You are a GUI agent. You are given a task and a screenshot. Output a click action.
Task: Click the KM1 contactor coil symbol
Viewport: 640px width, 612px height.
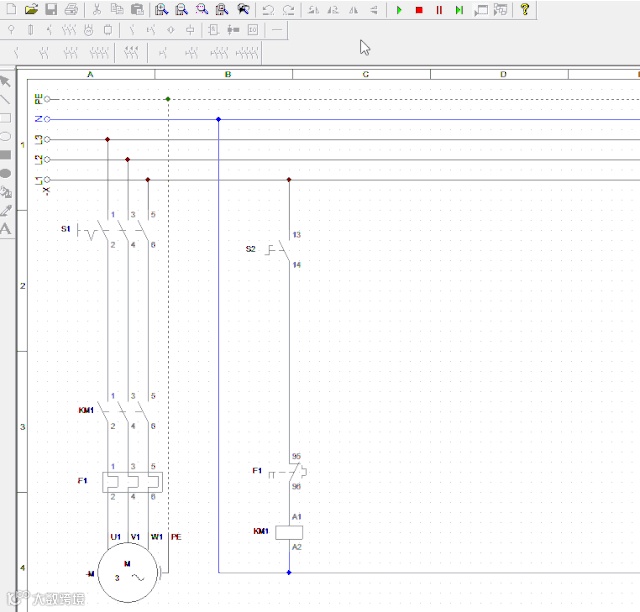click(x=289, y=532)
